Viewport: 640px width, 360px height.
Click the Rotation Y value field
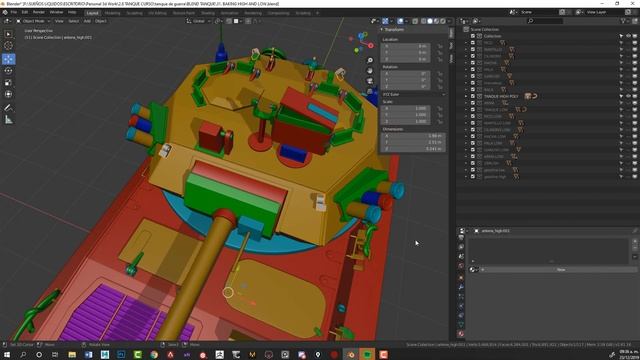pos(405,80)
